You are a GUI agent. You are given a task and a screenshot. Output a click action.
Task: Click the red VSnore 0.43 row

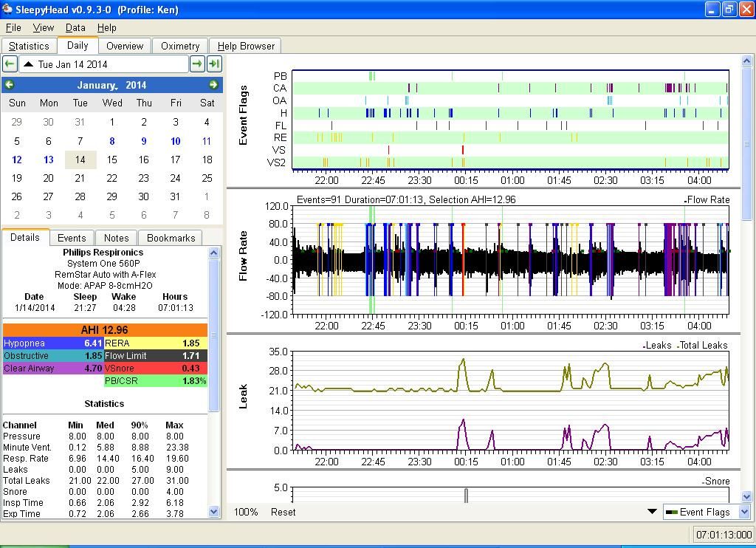155,368
